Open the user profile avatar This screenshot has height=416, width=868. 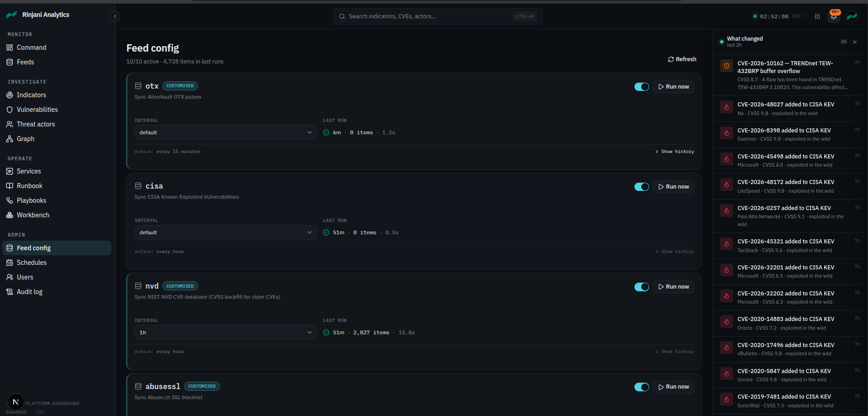click(852, 16)
